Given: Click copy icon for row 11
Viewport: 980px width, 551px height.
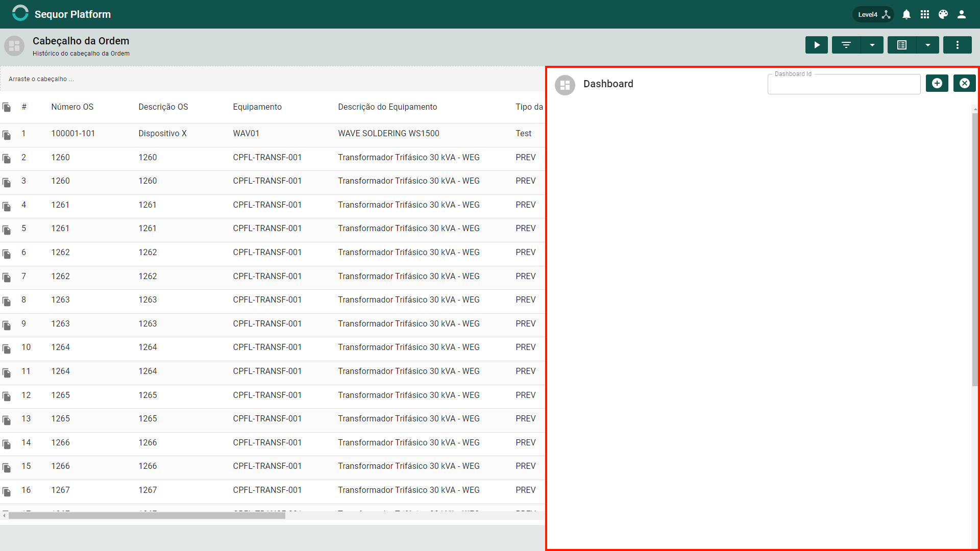Looking at the screenshot, I should point(7,373).
